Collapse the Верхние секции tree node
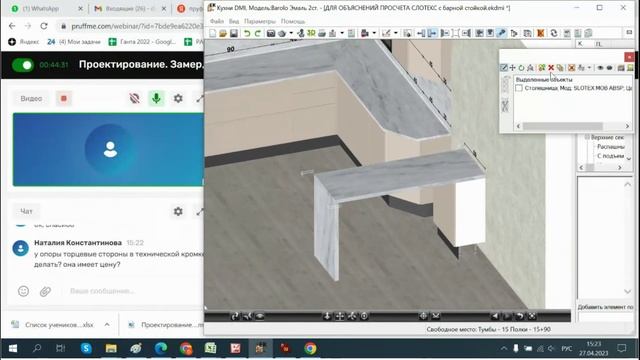The image size is (640, 360). pos(587,138)
